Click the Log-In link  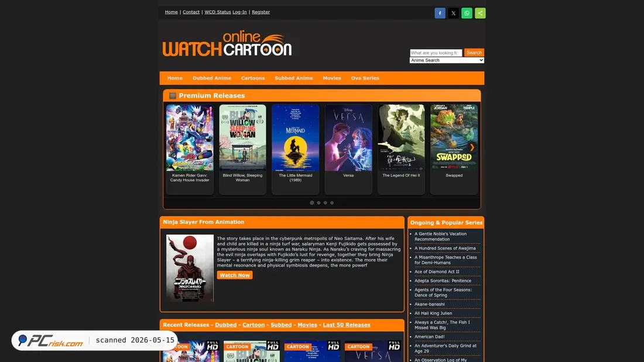click(x=239, y=12)
